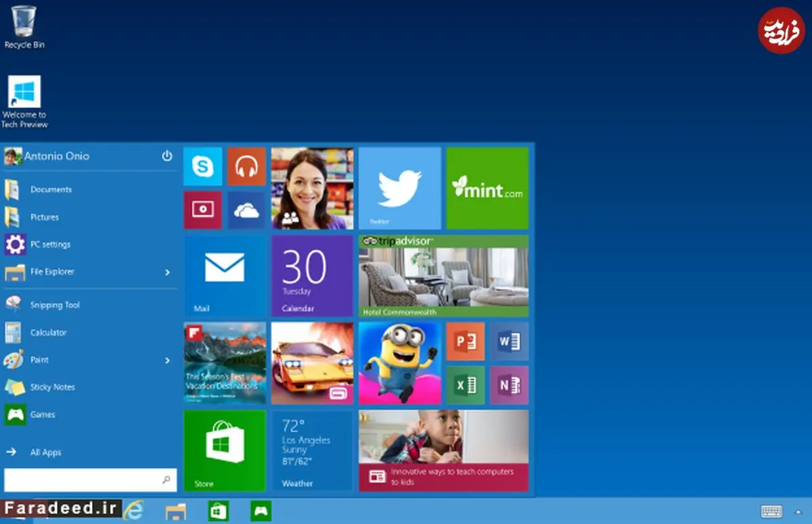Open the Mail tile
The height and width of the screenshot is (524, 812).
pos(224,276)
